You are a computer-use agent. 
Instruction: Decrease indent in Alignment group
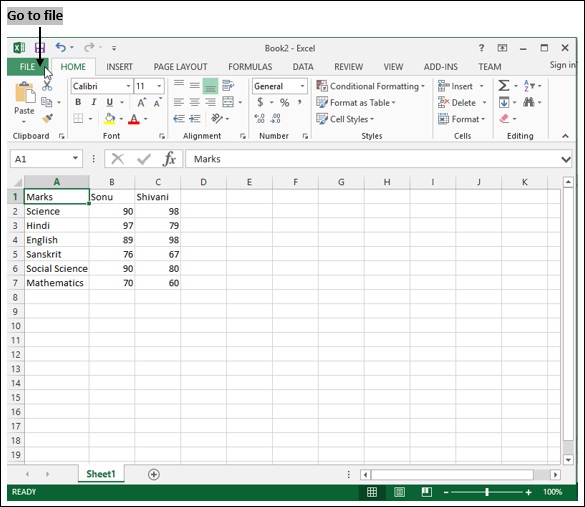pos(179,119)
